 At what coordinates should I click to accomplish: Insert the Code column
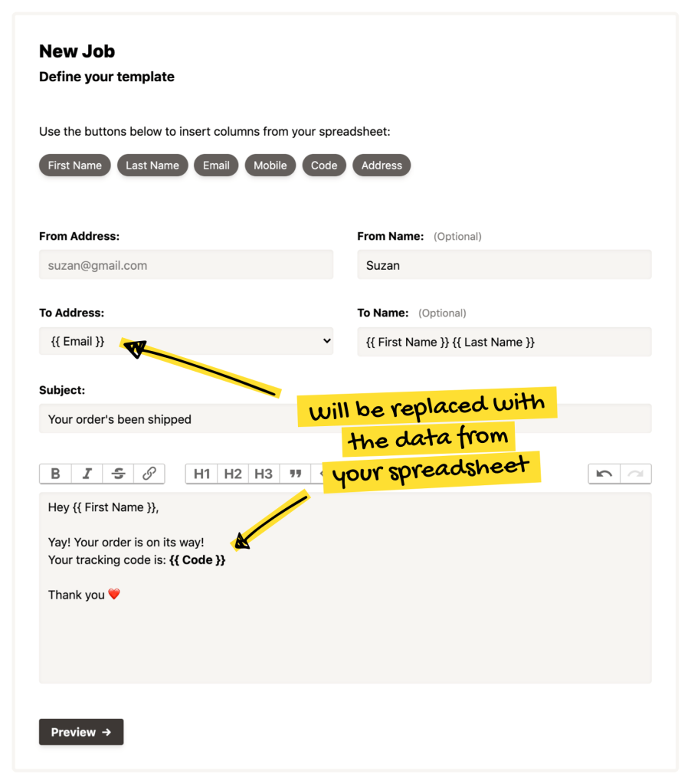point(323,165)
